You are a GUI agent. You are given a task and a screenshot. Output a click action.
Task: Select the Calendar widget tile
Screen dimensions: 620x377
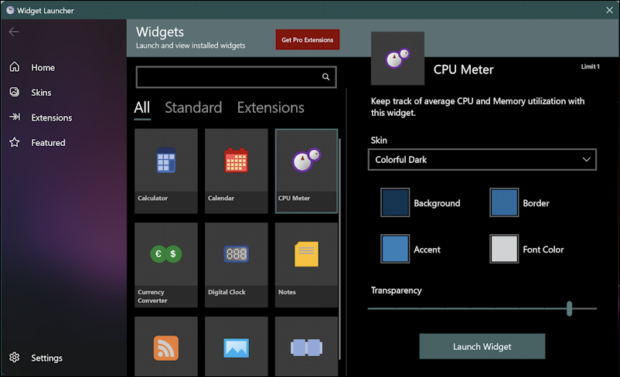coord(236,171)
